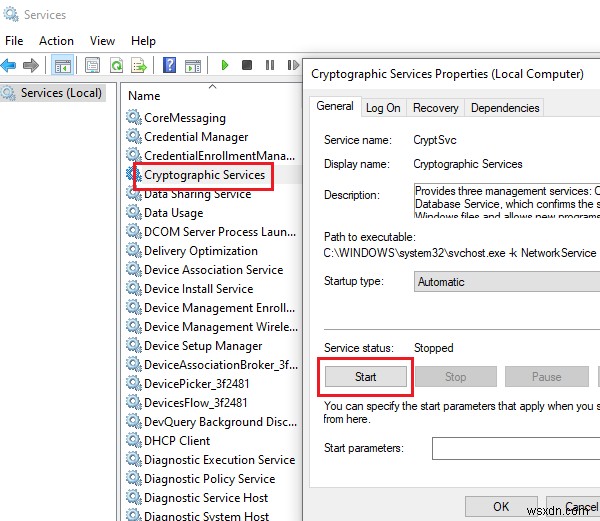Image resolution: width=600 pixels, height=521 pixels.
Task: Select the Data Usage service
Action: pos(173,213)
